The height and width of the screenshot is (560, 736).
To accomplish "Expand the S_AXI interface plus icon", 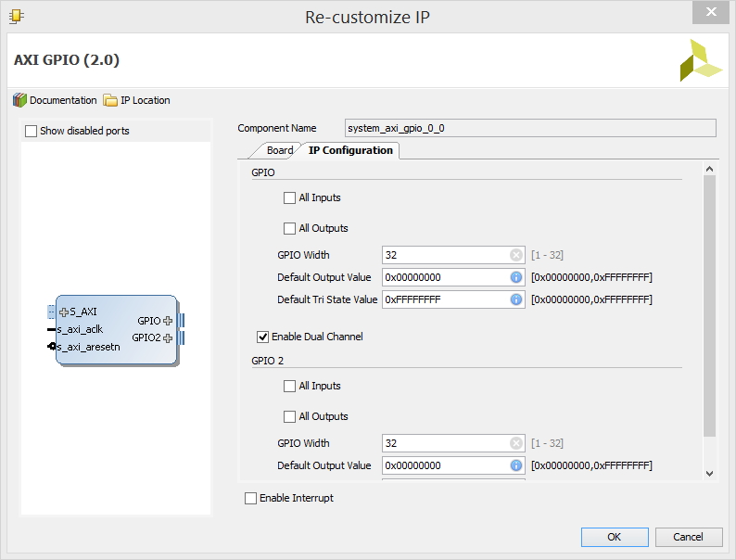I will pos(64,312).
